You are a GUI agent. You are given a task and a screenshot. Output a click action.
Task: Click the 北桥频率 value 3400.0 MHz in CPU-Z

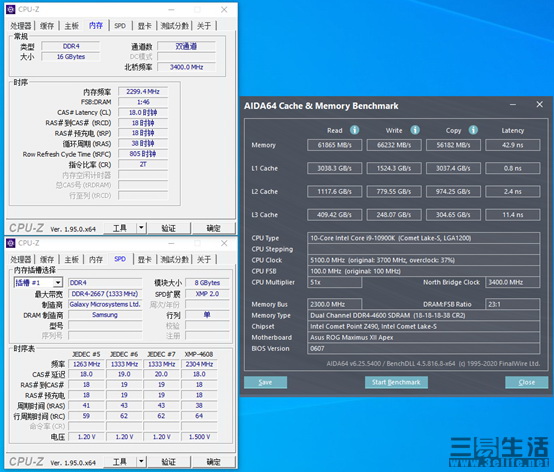pyautogui.click(x=186, y=67)
